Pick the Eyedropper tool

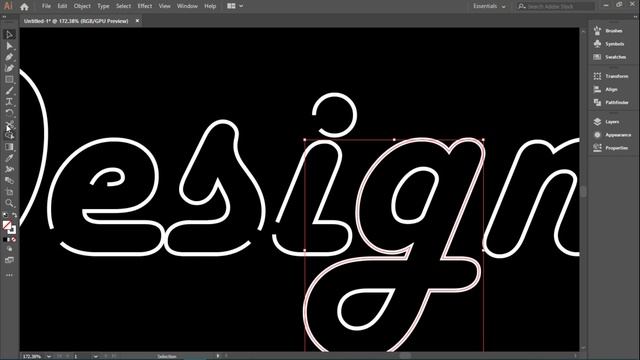pyautogui.click(x=9, y=158)
